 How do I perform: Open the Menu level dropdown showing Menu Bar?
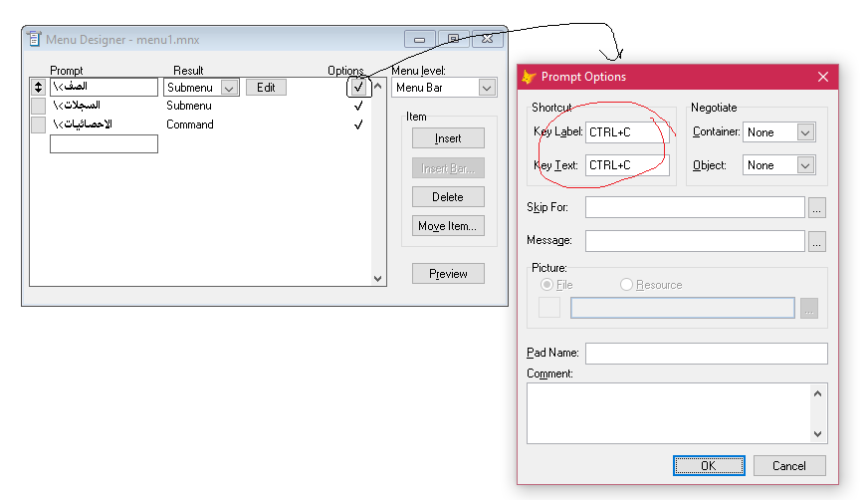[487, 88]
